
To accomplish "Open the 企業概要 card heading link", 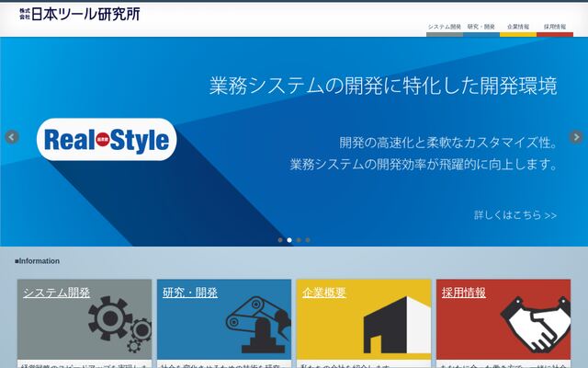I will click(x=324, y=293).
